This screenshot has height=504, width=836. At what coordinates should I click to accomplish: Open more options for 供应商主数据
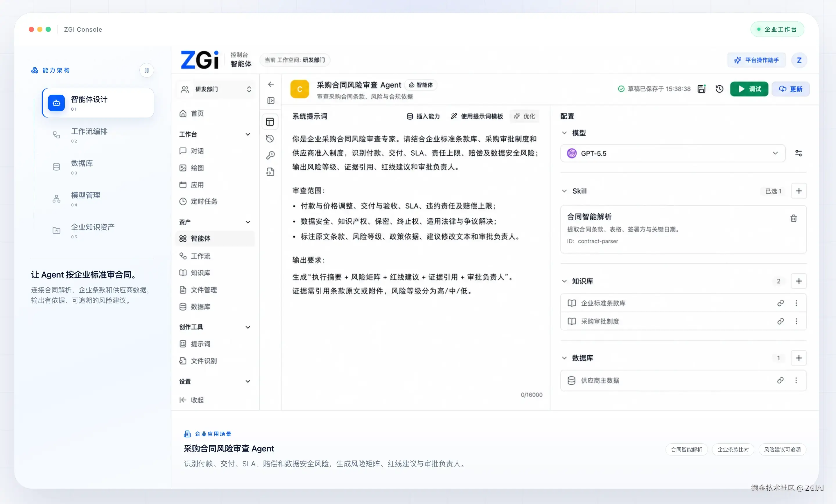coord(796,381)
